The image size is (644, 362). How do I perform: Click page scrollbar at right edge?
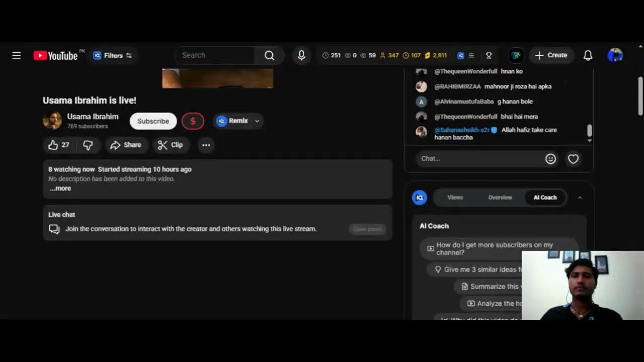tap(640, 96)
